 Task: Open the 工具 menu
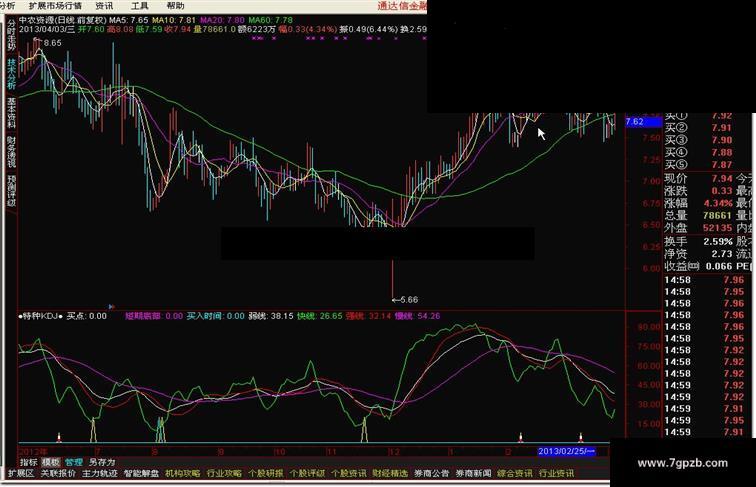[140, 6]
